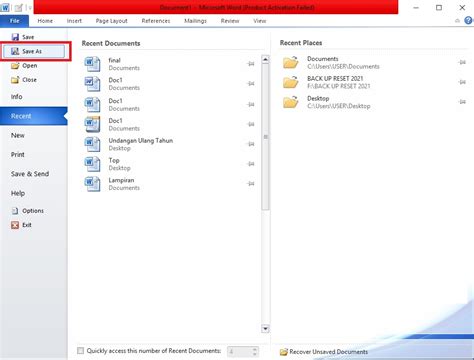
Task: Click the recent documents scroll down arrow
Action: (x=265, y=329)
